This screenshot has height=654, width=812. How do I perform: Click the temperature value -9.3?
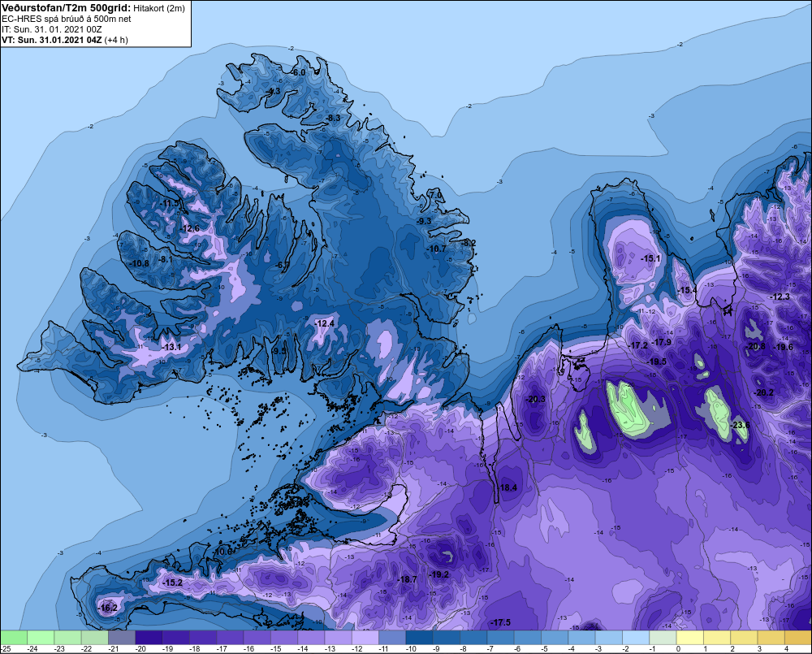[x=424, y=221]
